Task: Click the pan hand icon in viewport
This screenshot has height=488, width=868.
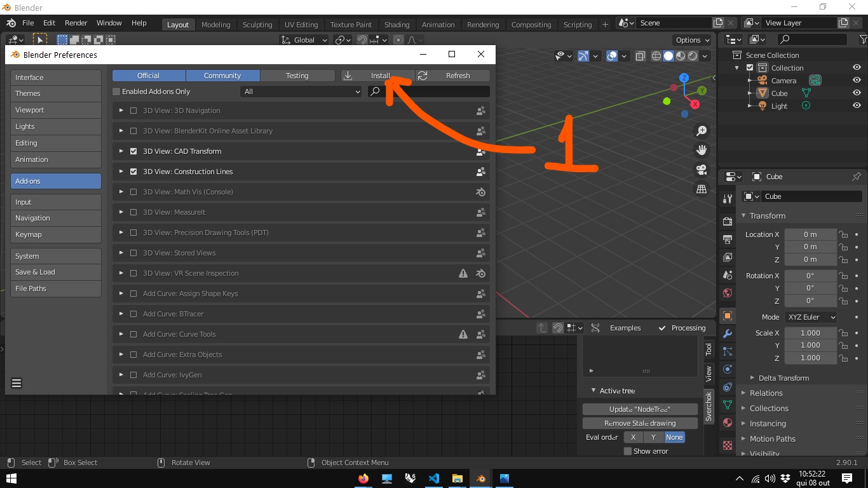Action: (x=702, y=151)
